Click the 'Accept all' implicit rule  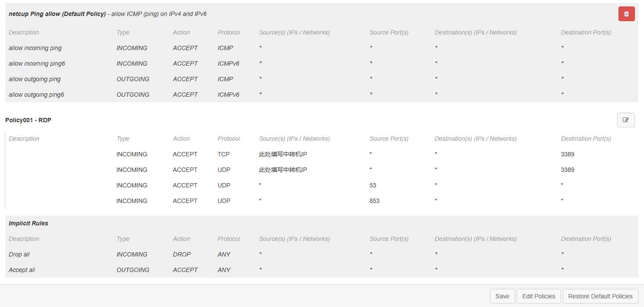pyautogui.click(x=22, y=270)
